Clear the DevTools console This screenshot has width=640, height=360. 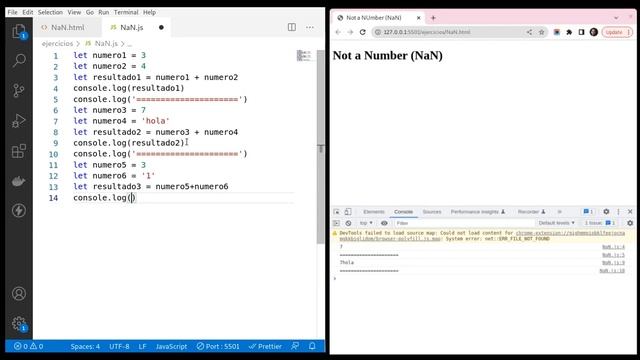348,223
